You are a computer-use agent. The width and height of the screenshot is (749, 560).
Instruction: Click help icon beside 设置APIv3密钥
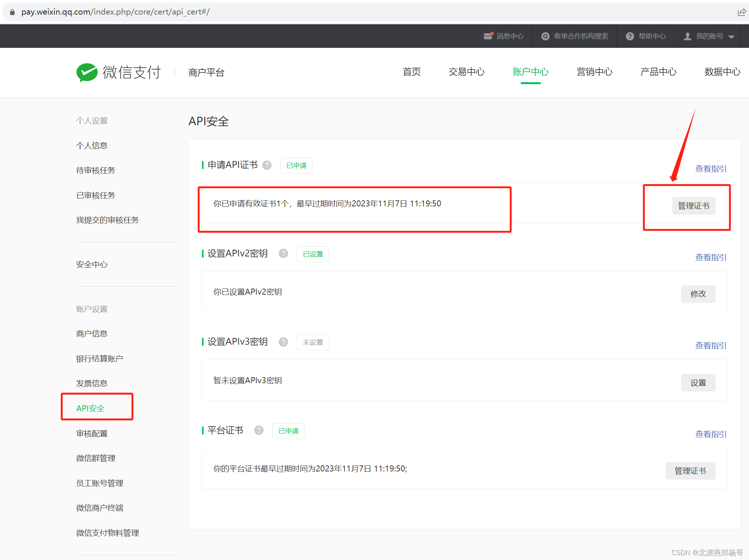coord(283,342)
